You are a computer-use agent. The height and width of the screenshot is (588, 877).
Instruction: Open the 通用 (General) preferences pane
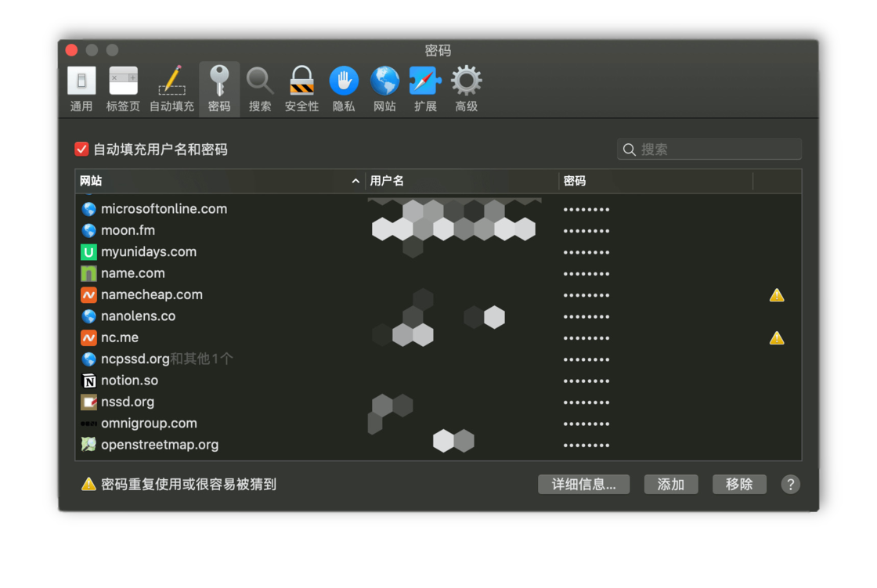click(x=81, y=86)
